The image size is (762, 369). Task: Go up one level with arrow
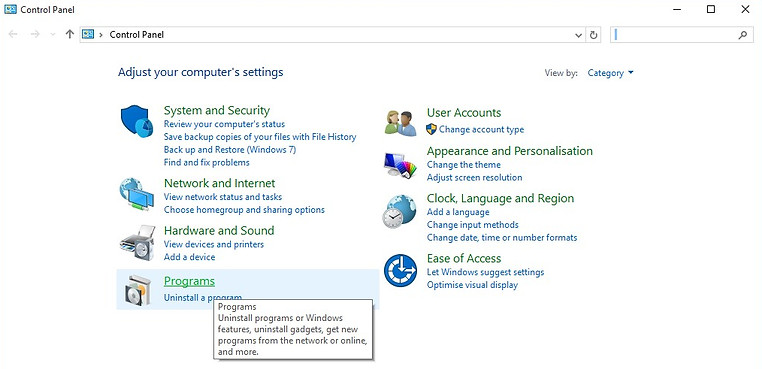tap(69, 35)
